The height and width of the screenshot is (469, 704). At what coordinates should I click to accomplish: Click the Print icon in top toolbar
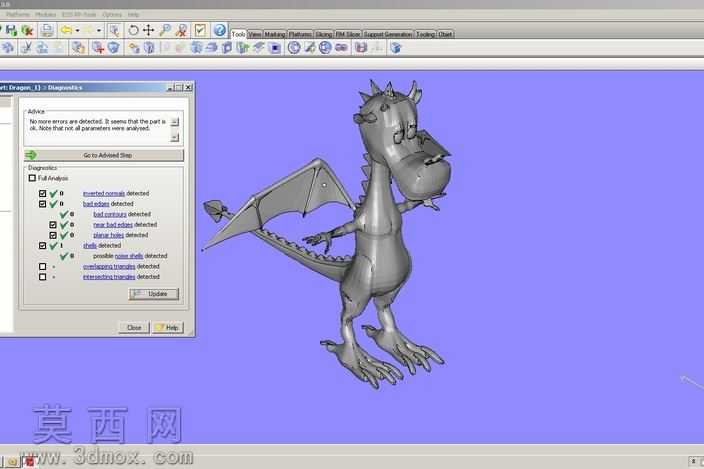pyautogui.click(x=47, y=31)
